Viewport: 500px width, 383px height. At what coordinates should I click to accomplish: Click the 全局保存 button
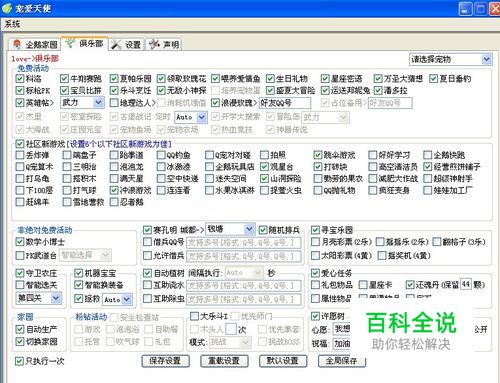[342, 361]
